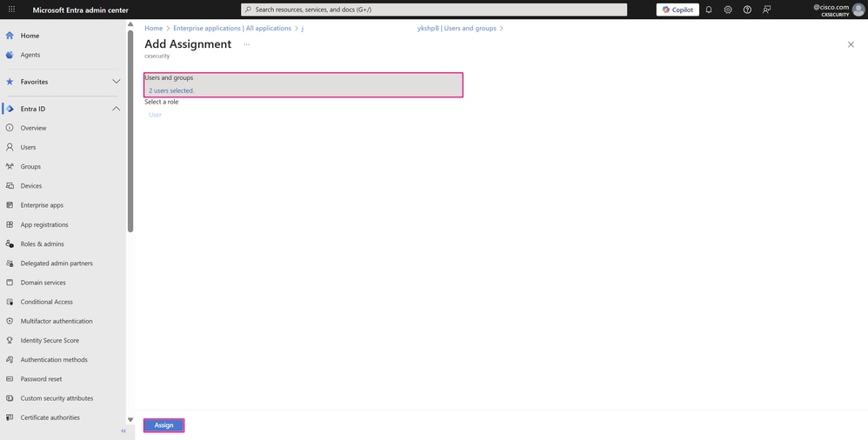Click the sidebar scroll down arrow

point(130,420)
